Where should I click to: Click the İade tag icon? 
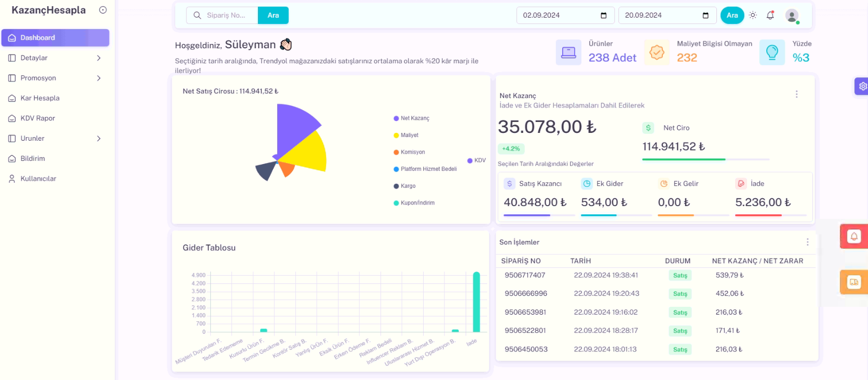[x=741, y=184]
